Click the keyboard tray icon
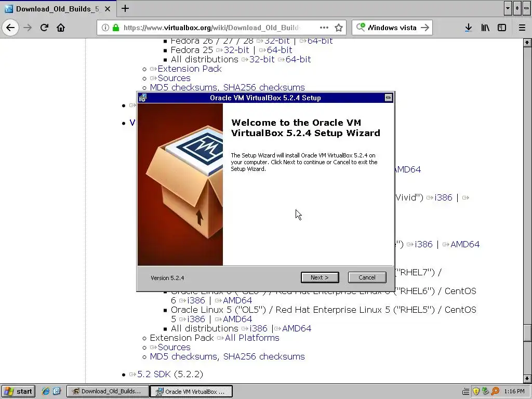 [466, 392]
